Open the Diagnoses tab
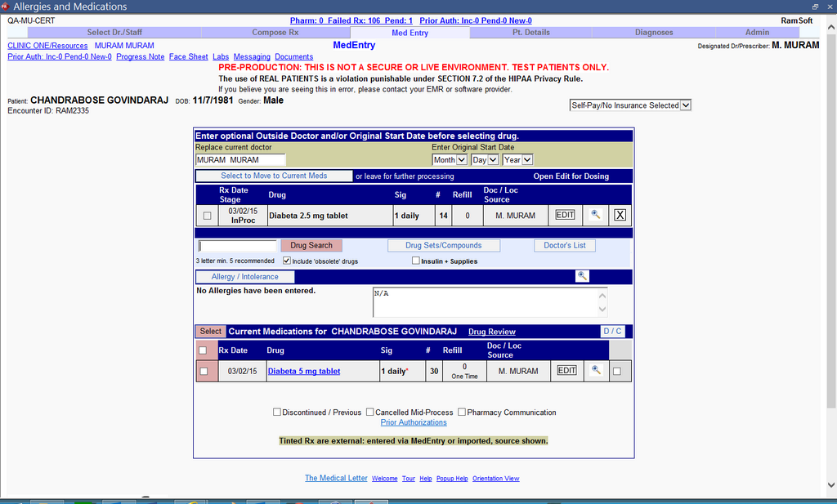Screen dimensions: 837x504 654,33
